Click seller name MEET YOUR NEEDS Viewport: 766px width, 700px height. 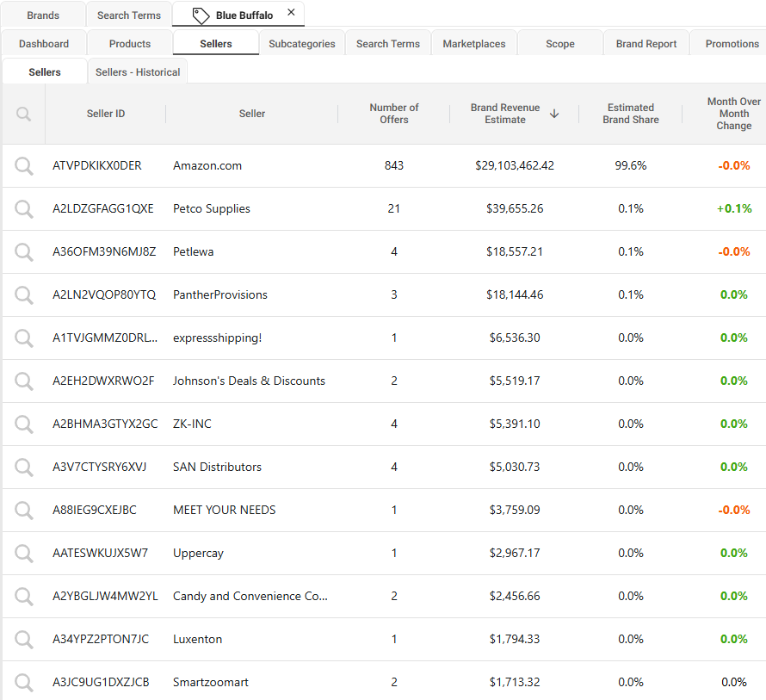[x=225, y=510]
